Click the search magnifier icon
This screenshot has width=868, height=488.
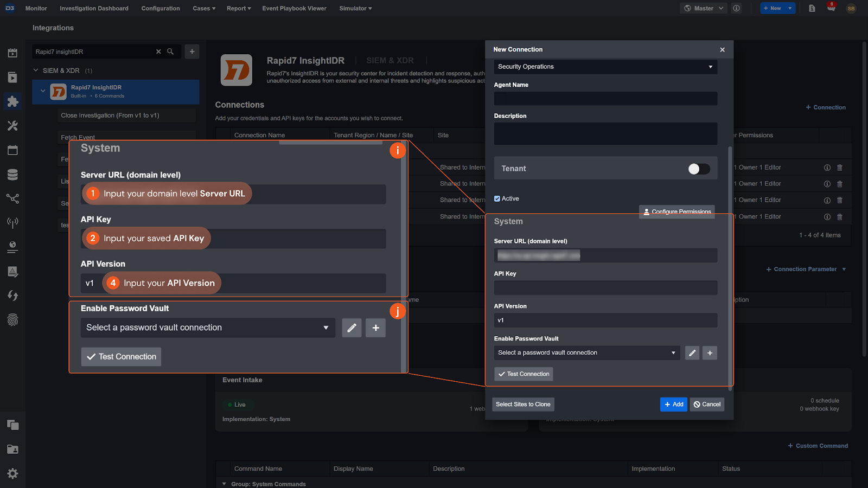coord(170,52)
